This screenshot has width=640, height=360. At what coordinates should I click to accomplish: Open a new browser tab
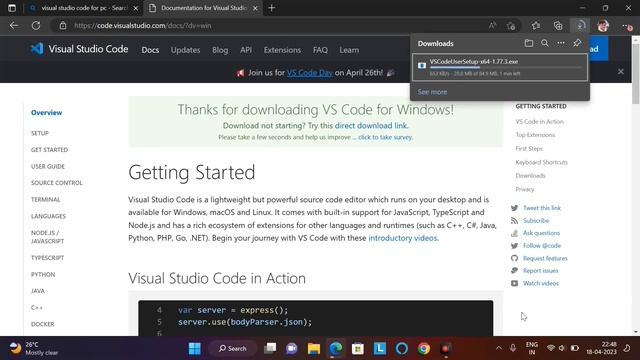[x=271, y=8]
